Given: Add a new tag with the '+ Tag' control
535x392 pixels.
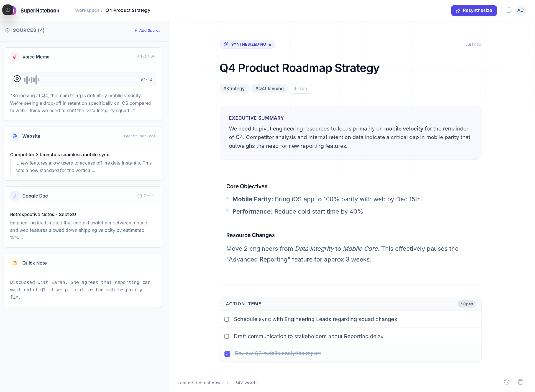Looking at the screenshot, I should point(301,89).
